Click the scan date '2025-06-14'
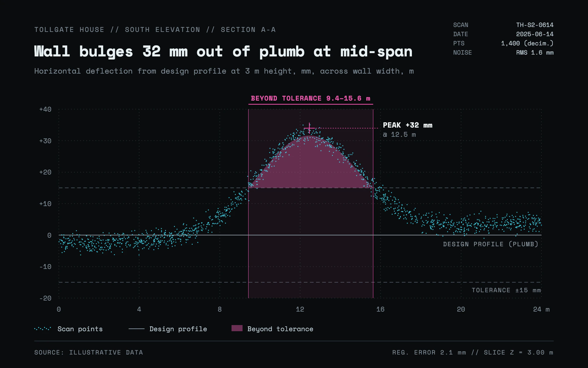This screenshot has width=588, height=368. click(535, 34)
